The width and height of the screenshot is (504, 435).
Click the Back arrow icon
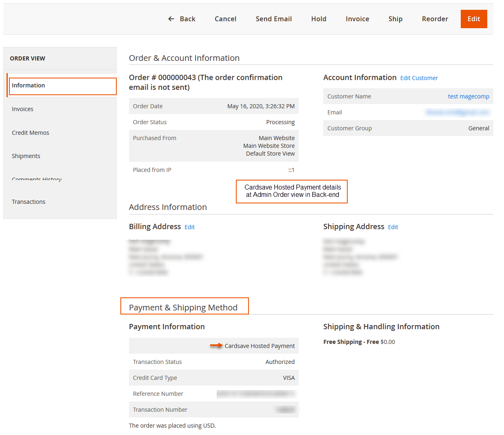pos(171,19)
